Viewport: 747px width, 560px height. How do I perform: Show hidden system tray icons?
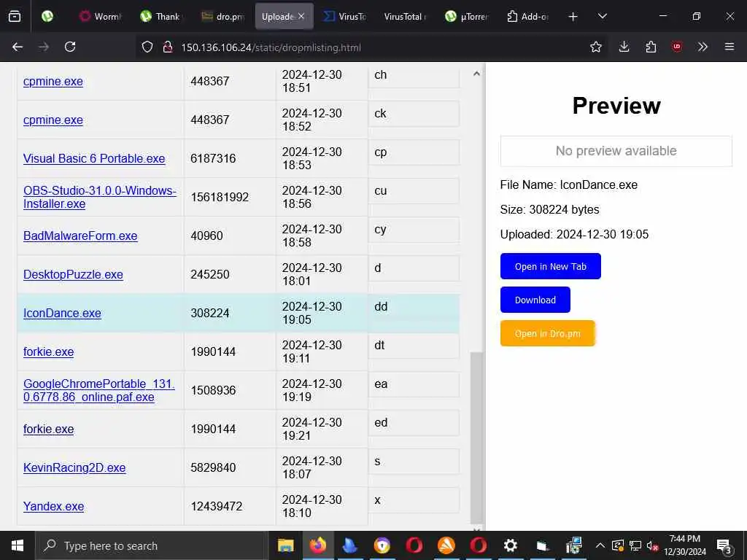tap(600, 545)
